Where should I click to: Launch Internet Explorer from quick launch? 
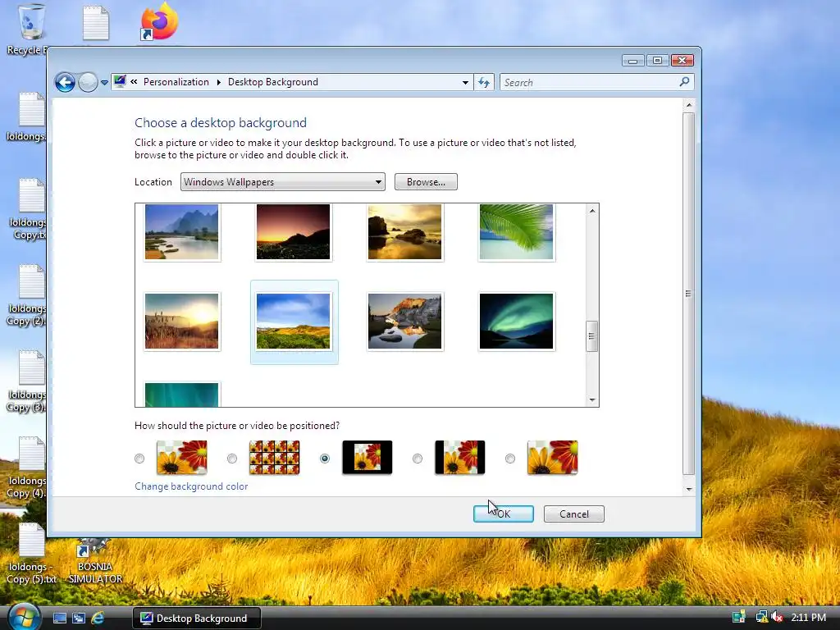point(98,619)
